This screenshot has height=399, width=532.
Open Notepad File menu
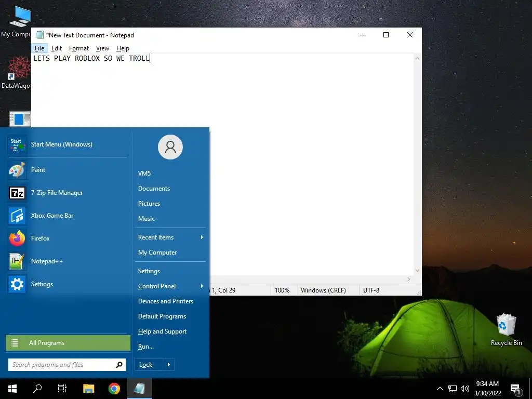click(x=39, y=48)
